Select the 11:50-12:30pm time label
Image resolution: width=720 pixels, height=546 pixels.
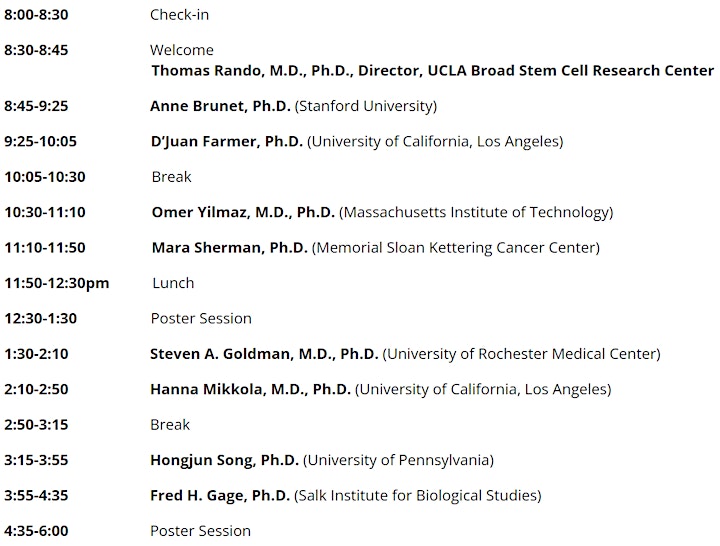click(x=57, y=283)
